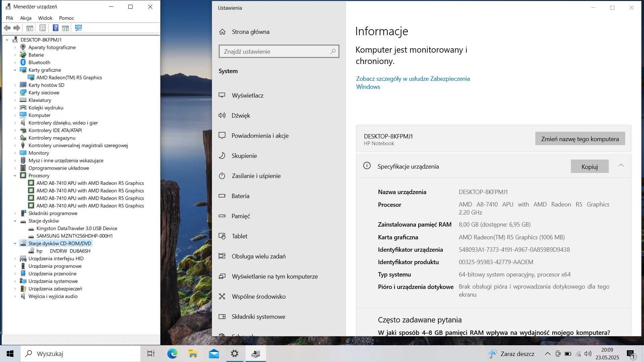Screen dimensions: 644x362
Task: Click the Kopiuj button
Action: pyautogui.click(x=589, y=167)
